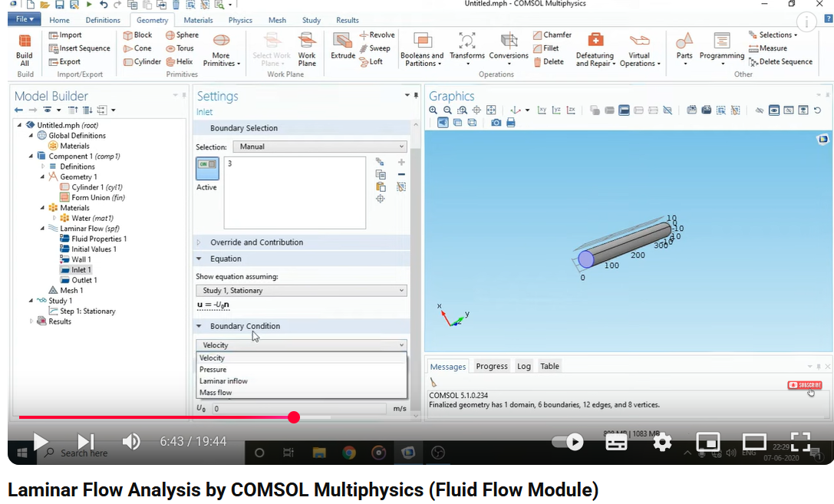This screenshot has height=504, width=834.
Task: Toggle the Active selection button
Action: 207,169
